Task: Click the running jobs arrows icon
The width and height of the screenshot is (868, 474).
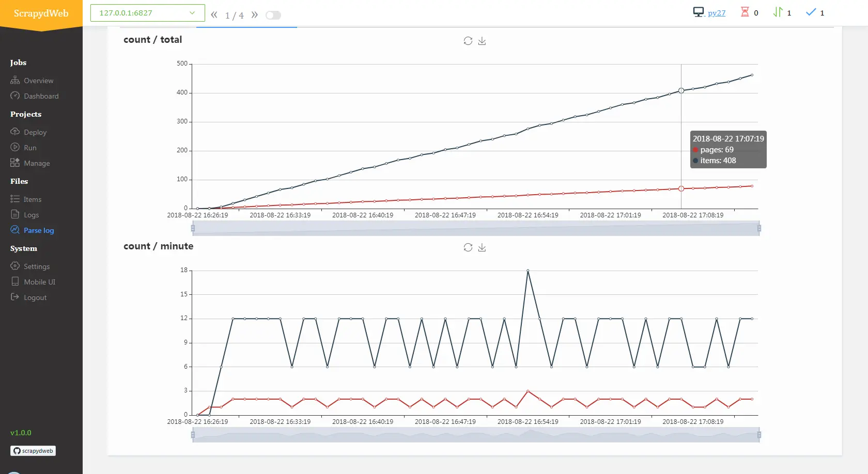Action: tap(778, 12)
